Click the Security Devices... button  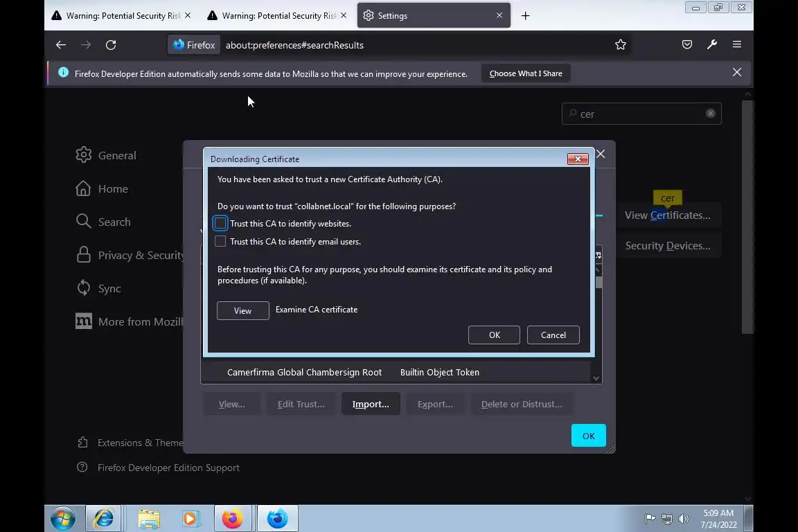pos(668,245)
